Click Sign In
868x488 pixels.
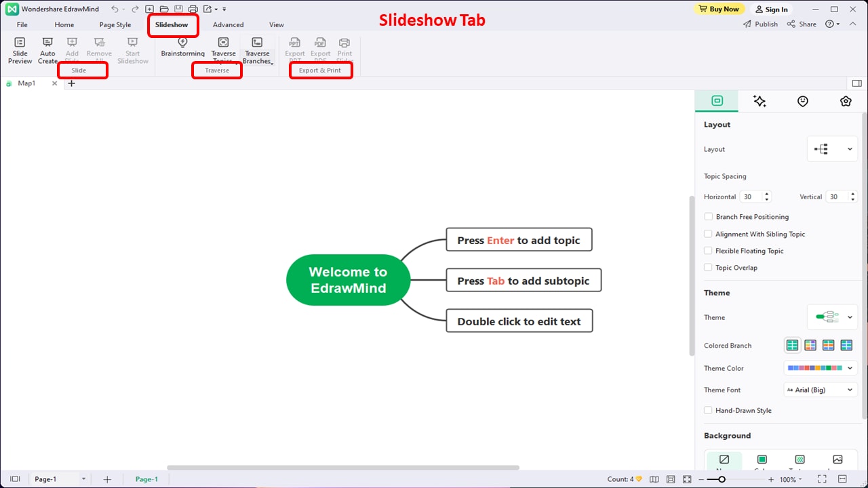[771, 9]
